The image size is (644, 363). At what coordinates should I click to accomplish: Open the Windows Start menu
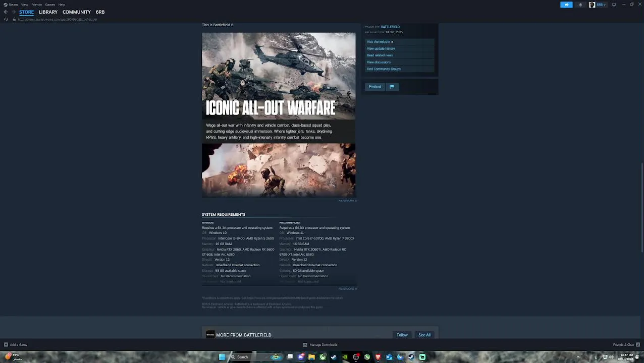222,357
